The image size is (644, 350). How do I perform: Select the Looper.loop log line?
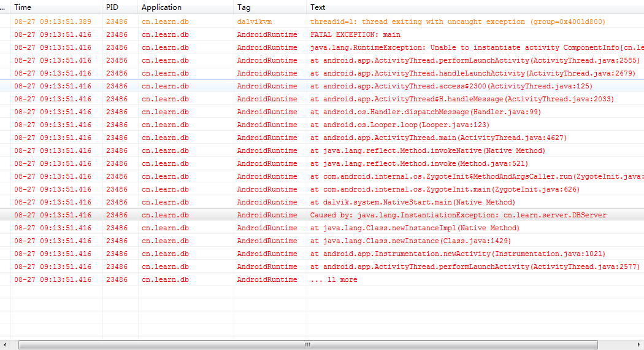click(x=322, y=125)
